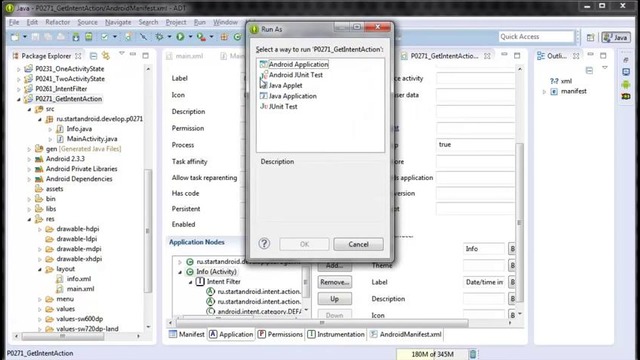Expand P0261_IntentFilter project
Viewport: 640px width, 360px height.
click(18, 89)
